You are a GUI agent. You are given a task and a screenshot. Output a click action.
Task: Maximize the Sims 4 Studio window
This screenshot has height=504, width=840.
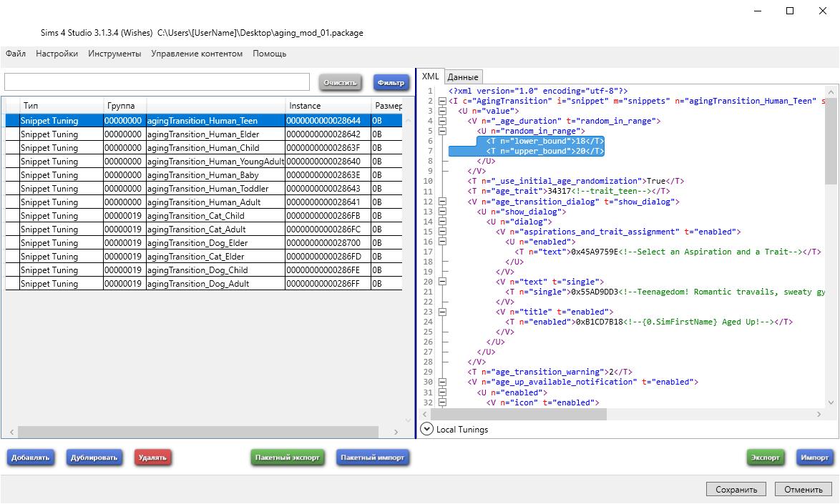pyautogui.click(x=790, y=11)
